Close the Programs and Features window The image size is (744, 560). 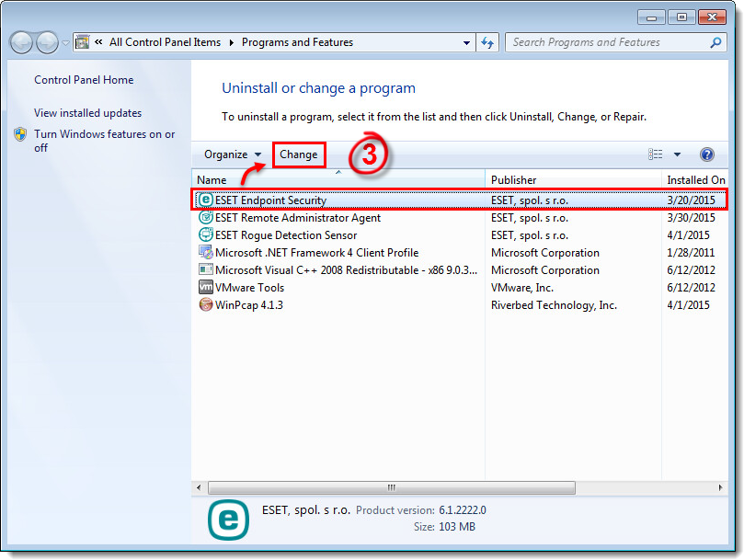tap(712, 17)
